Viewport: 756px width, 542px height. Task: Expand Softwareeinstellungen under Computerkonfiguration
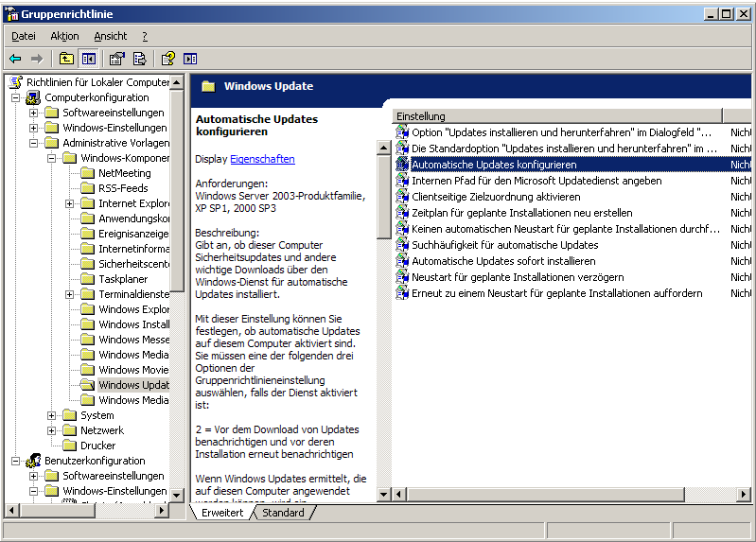coord(33,113)
